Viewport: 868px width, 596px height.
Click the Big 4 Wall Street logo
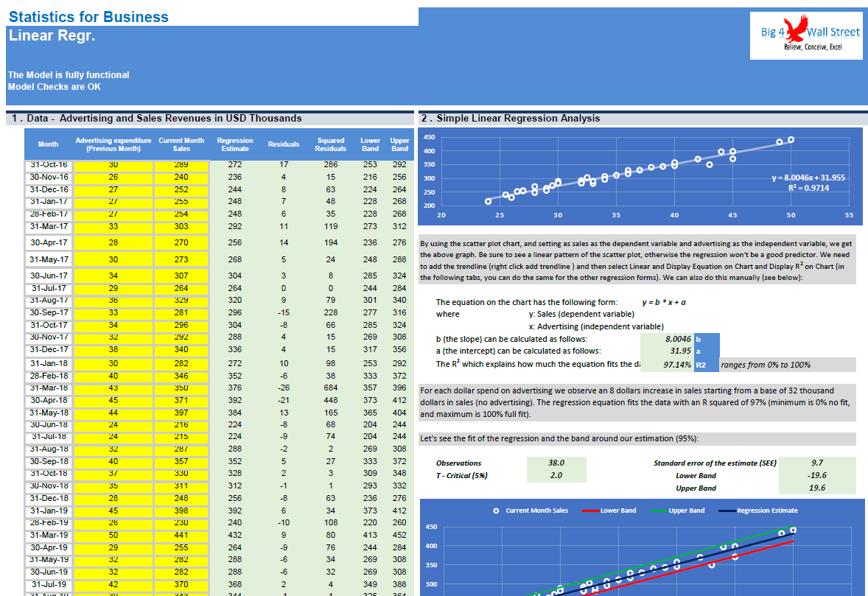click(x=806, y=35)
